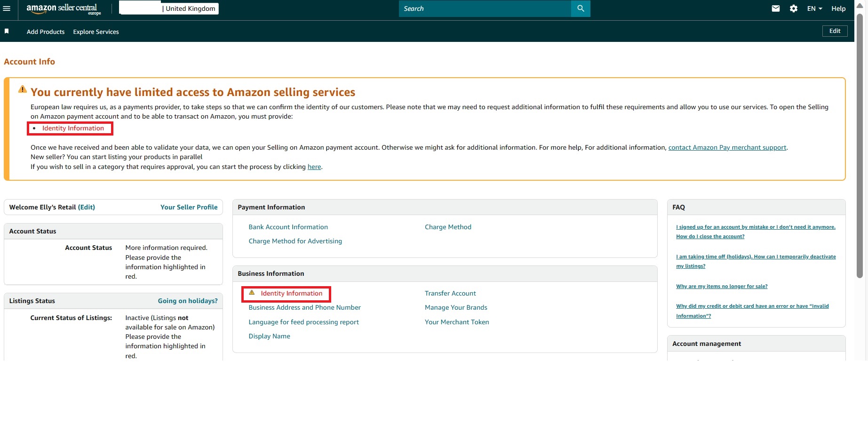The image size is (868, 441).
Task: Open Language for feed processing report
Action: [304, 322]
